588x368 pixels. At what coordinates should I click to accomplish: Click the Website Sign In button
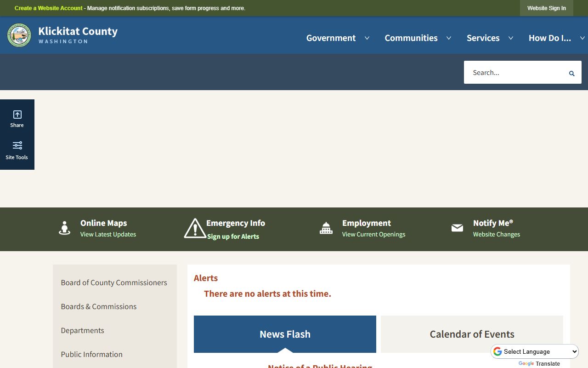547,8
